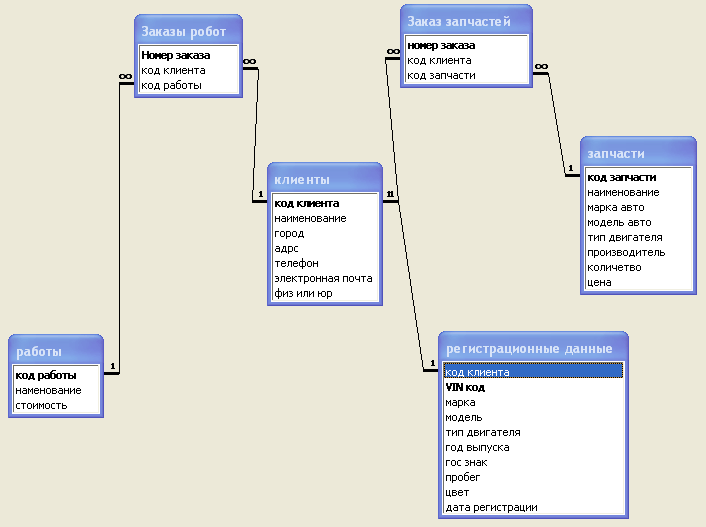Select the телефон field in клиенты
Image resolution: width=706 pixels, height=527 pixels.
pyautogui.click(x=325, y=263)
